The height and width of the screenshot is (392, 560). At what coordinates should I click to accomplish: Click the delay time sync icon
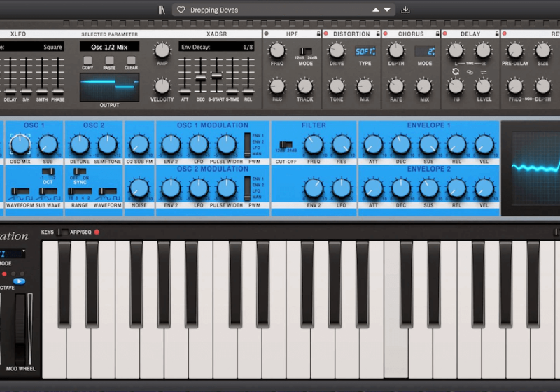(x=456, y=71)
